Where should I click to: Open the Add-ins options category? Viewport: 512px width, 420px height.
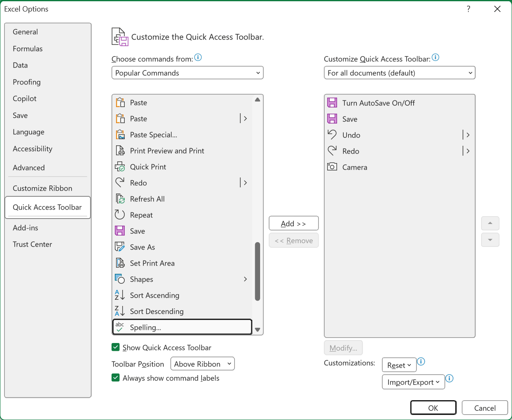tap(48, 228)
